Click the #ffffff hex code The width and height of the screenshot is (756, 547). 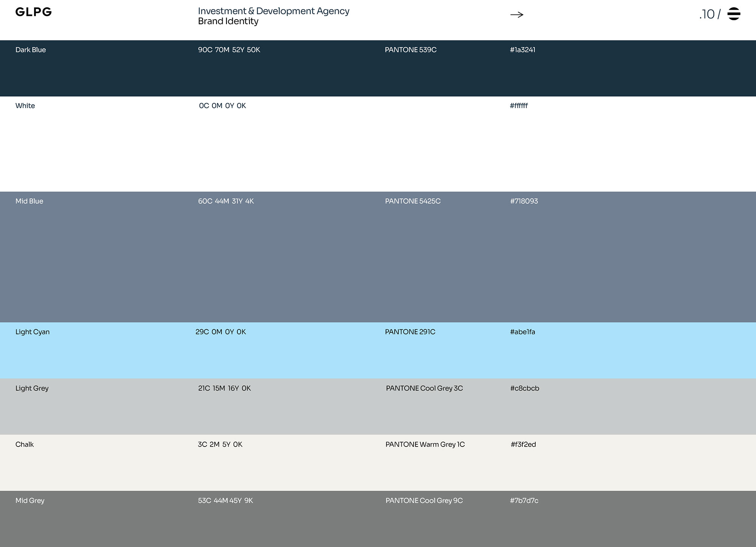click(519, 106)
